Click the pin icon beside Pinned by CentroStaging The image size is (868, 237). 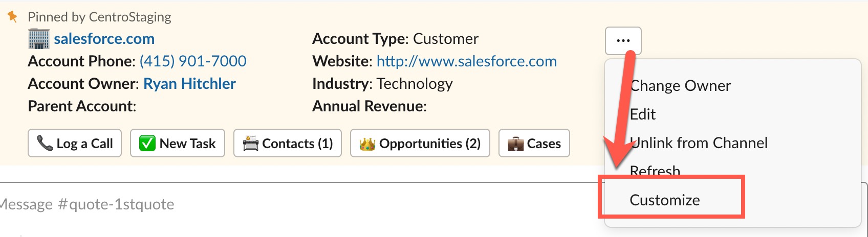pos(12,17)
